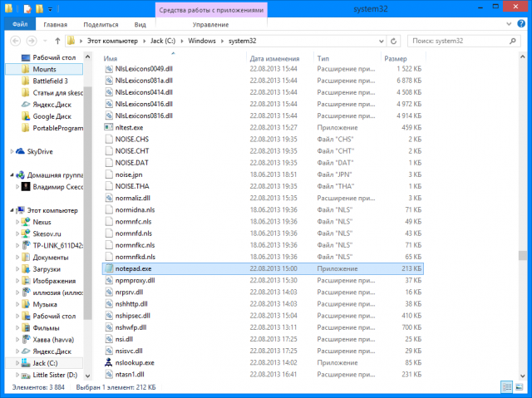Sort files by the Имя column

pos(174,58)
